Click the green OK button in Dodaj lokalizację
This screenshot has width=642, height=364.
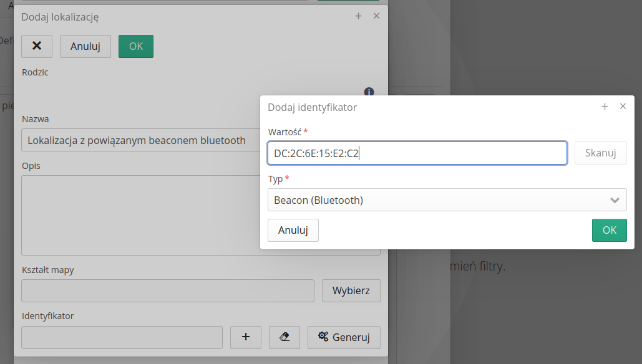[136, 46]
